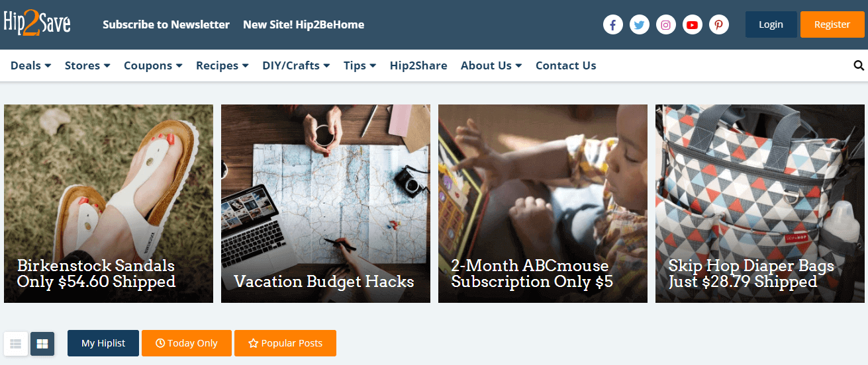This screenshot has height=365, width=868.
Task: Open the Hip2Share menu item
Action: click(418, 65)
